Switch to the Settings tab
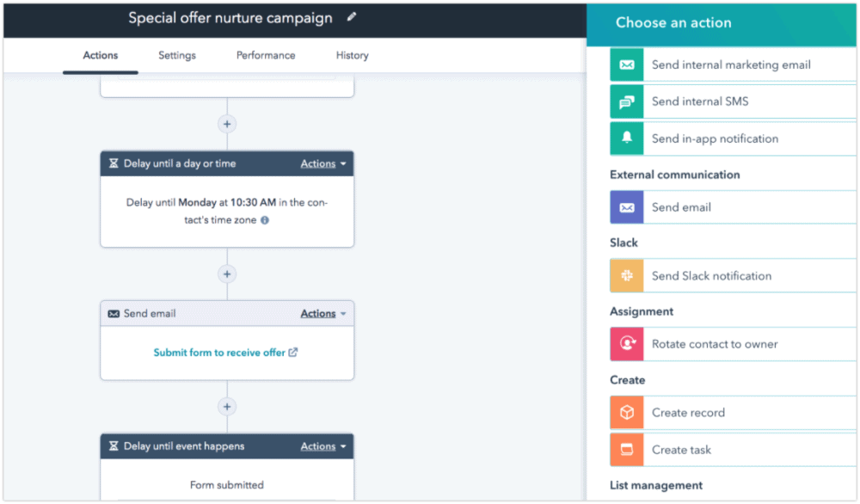 point(176,55)
